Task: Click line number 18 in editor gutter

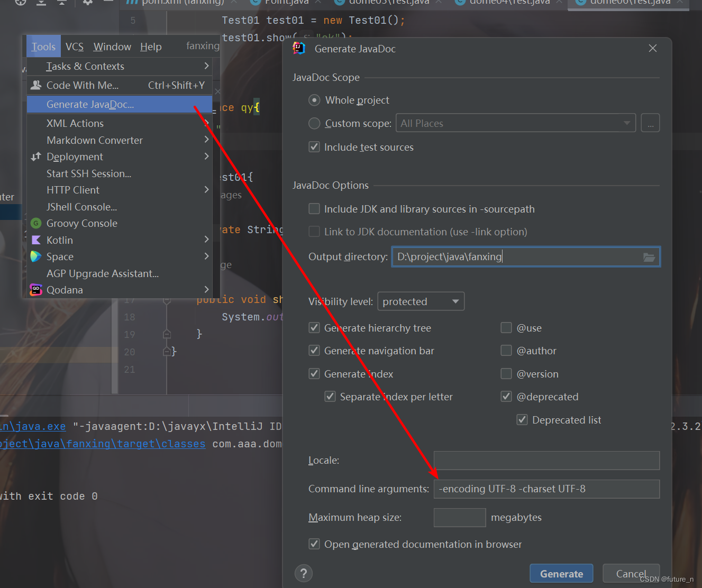Action: [130, 317]
